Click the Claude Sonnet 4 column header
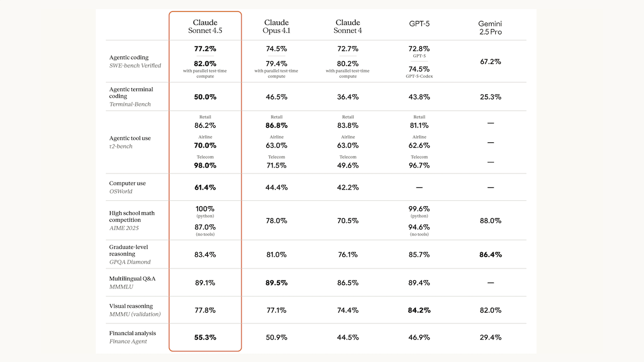 click(x=348, y=27)
